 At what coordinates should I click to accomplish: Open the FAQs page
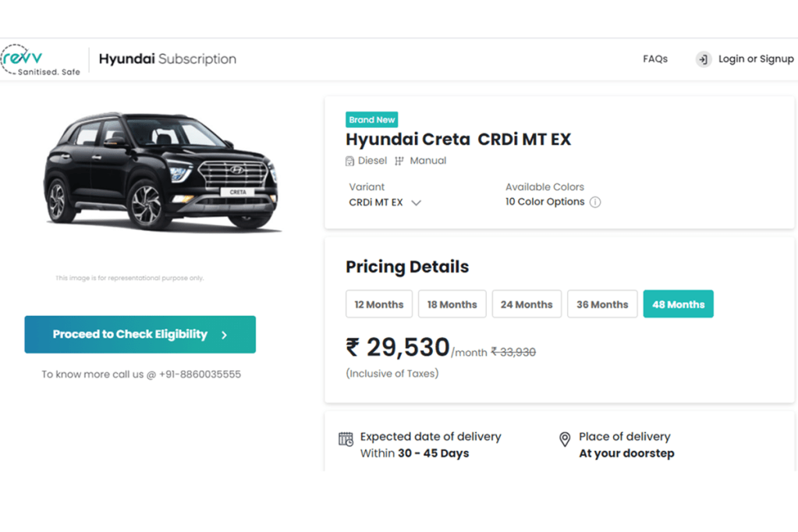[x=655, y=59]
